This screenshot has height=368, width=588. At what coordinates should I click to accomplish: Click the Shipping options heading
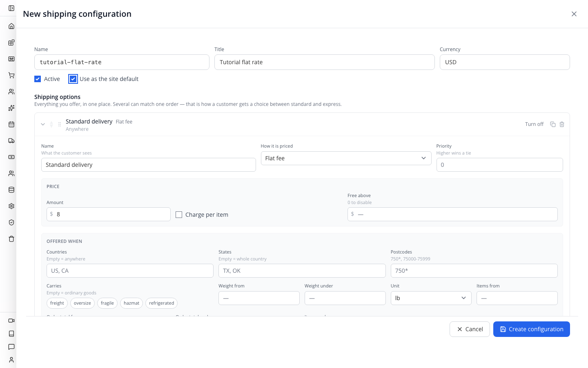57,97
